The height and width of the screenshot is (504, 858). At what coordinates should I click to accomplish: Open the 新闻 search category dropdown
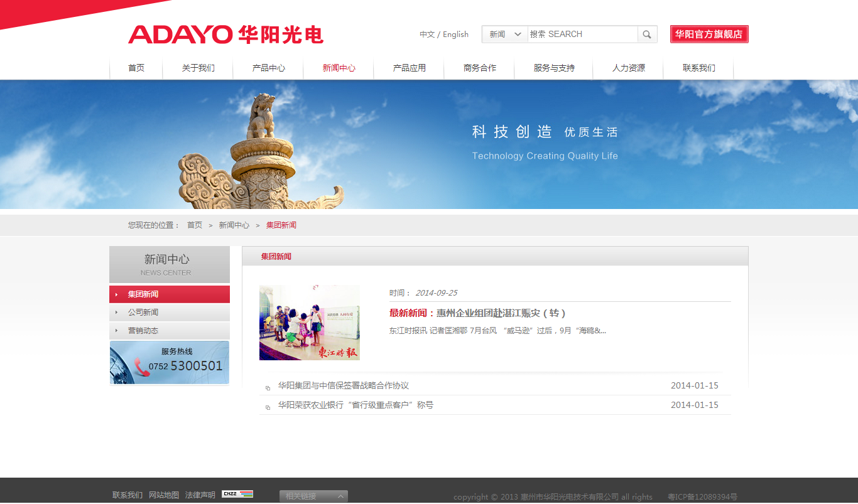click(x=504, y=34)
